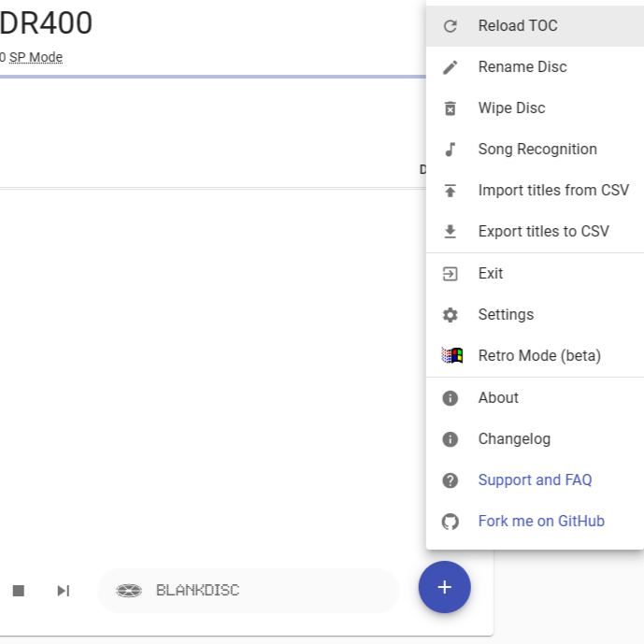644x644 pixels.
Task: Click the Reload TOC refresh icon
Action: [x=450, y=26]
